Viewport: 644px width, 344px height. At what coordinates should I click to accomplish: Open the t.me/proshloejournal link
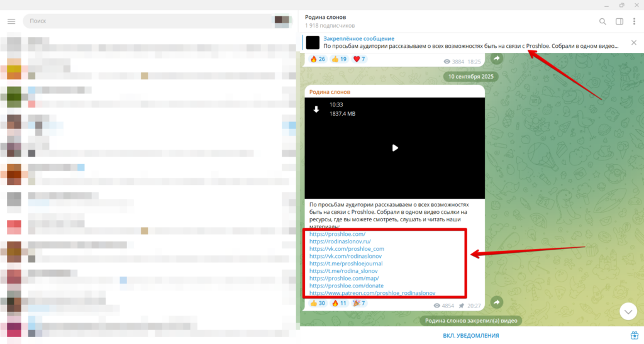[346, 264]
